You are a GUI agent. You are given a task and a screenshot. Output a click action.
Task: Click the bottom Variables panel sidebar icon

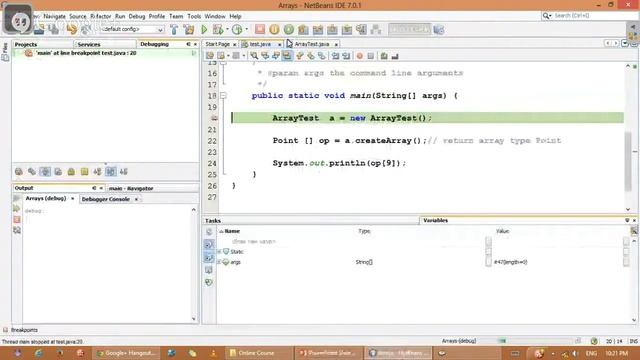click(x=209, y=282)
